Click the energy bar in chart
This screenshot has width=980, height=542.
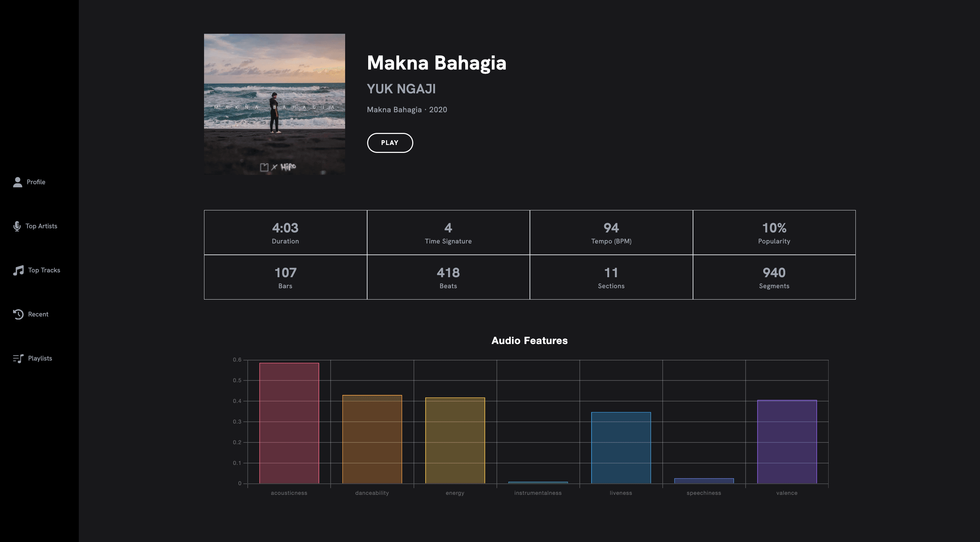(x=455, y=440)
